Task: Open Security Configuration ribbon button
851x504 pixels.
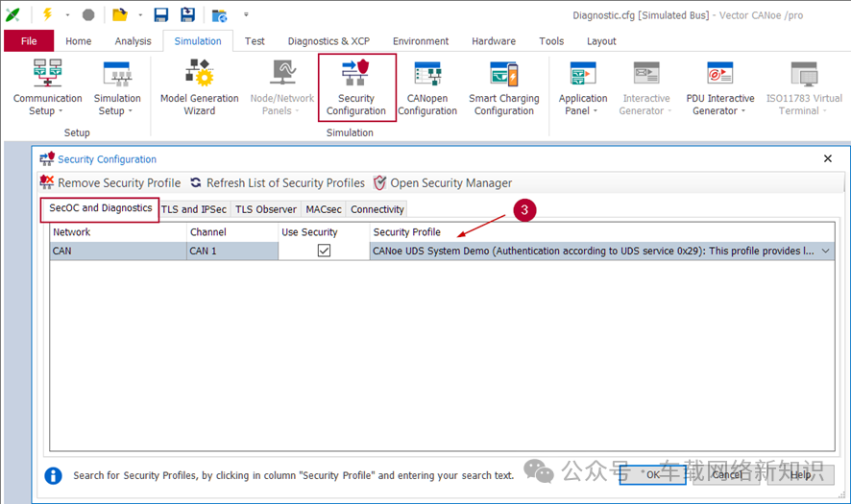Action: [356, 88]
